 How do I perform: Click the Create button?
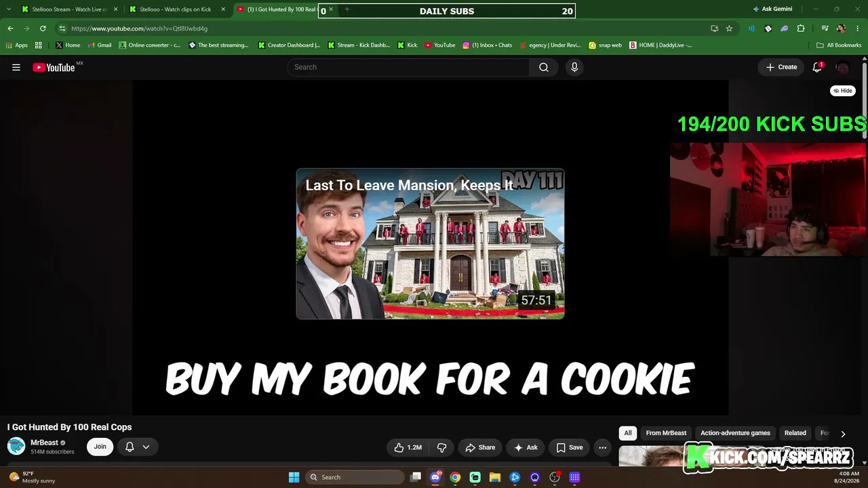click(781, 67)
